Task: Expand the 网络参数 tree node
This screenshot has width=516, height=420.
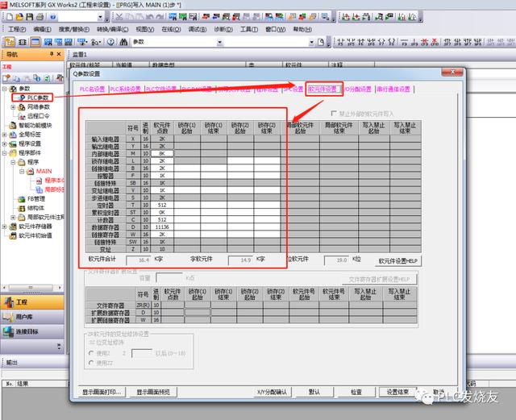Action: 13,107
